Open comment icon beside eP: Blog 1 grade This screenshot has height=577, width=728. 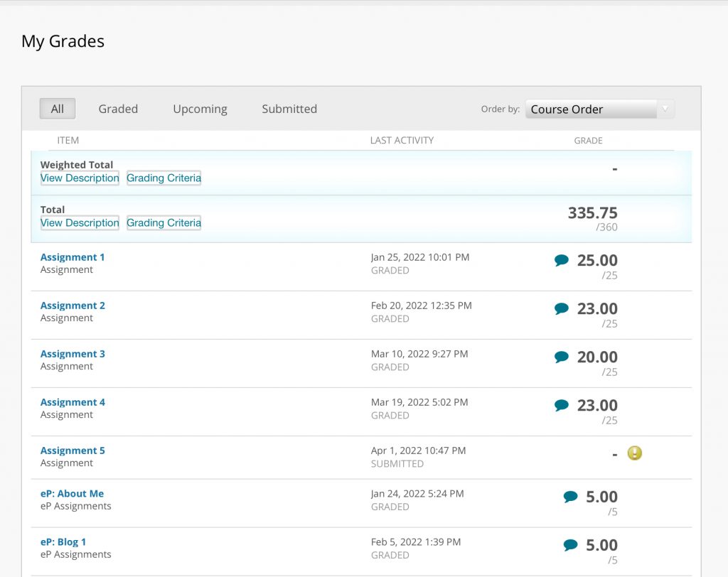click(570, 546)
